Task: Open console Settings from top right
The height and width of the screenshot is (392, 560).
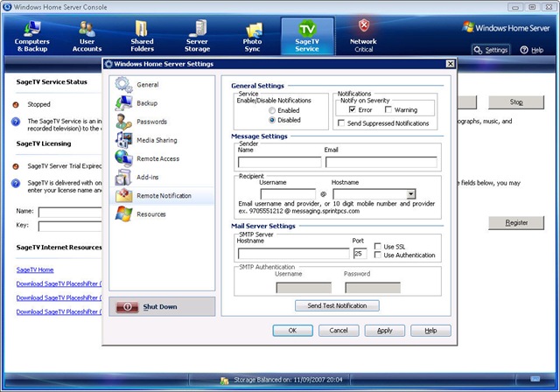Action: click(491, 50)
